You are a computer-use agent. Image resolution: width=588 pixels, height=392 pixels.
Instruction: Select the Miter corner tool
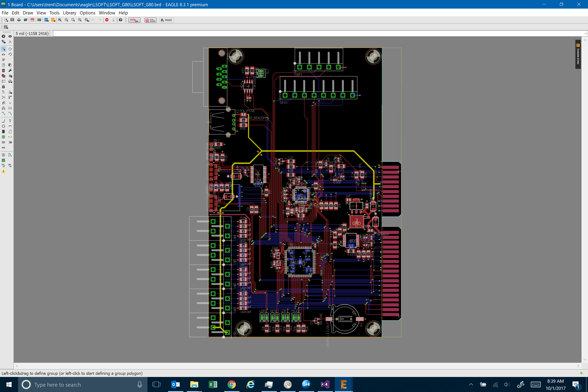(x=10, y=98)
